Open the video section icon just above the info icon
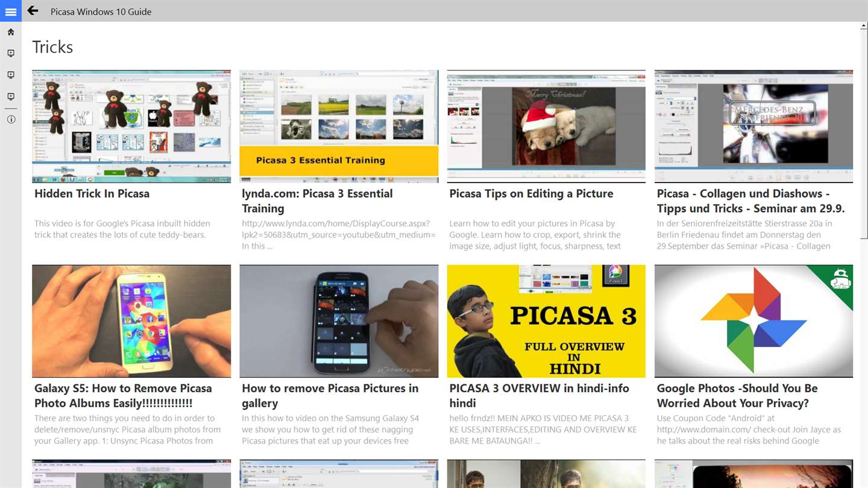This screenshot has width=868, height=488. 11,97
